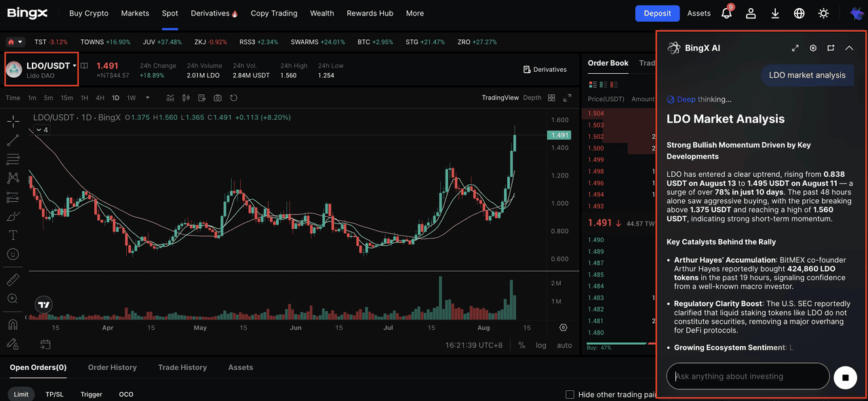The image size is (868, 401).
Task: Select the ruler measure tool
Action: click(x=13, y=279)
